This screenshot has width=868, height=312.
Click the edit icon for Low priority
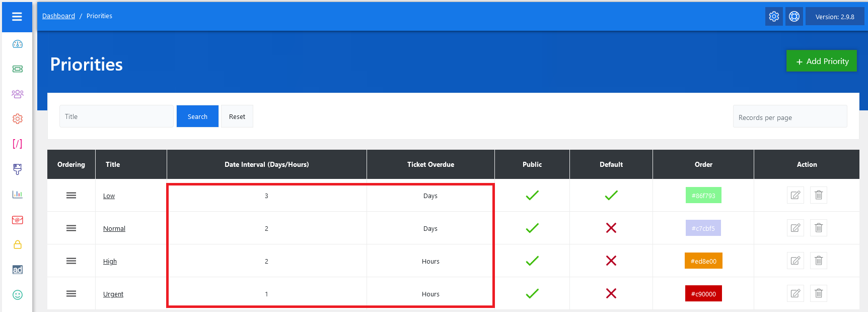(795, 195)
